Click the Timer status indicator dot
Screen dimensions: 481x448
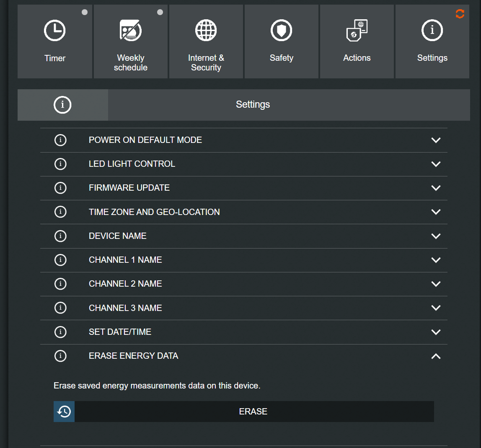(85, 12)
